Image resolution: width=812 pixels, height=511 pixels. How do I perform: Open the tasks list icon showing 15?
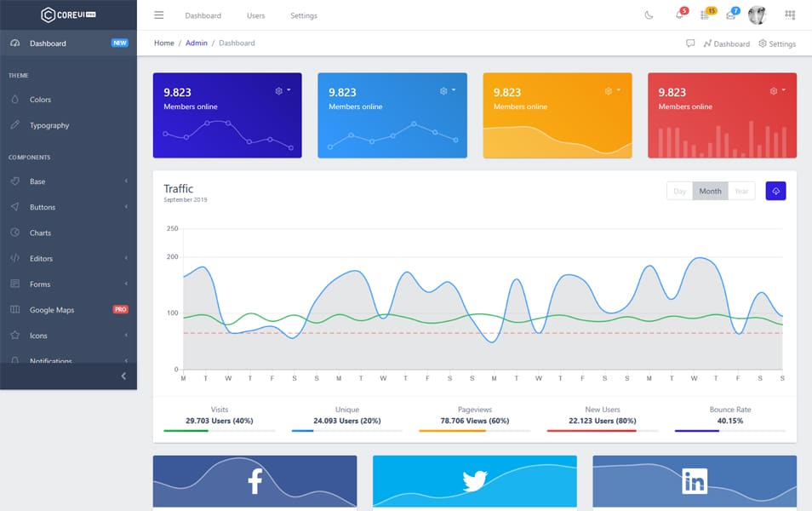[703, 14]
